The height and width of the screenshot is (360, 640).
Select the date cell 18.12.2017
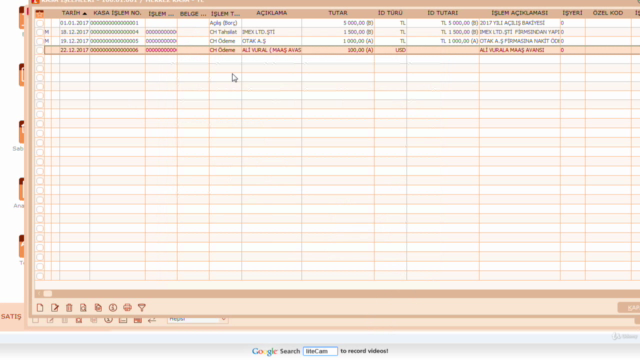[74, 32]
